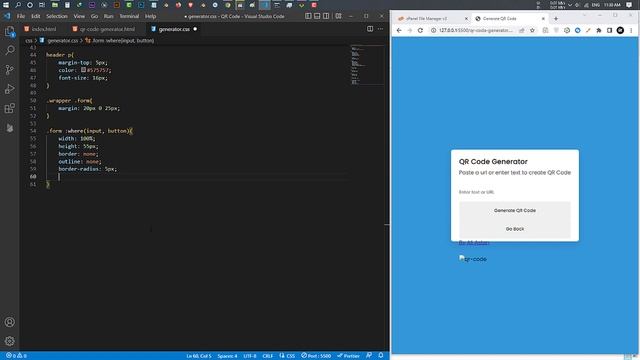The height and width of the screenshot is (360, 640).
Task: Open the color picker swatch for #575757
Action: tap(83, 70)
